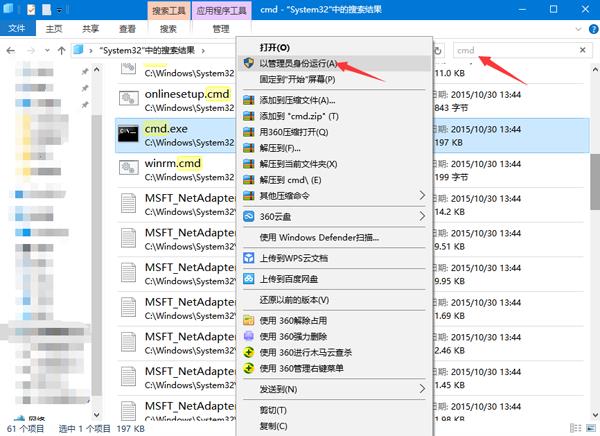Select the onlinesetup.cmd file name
Screen dimensions: 600x436
tap(187, 94)
